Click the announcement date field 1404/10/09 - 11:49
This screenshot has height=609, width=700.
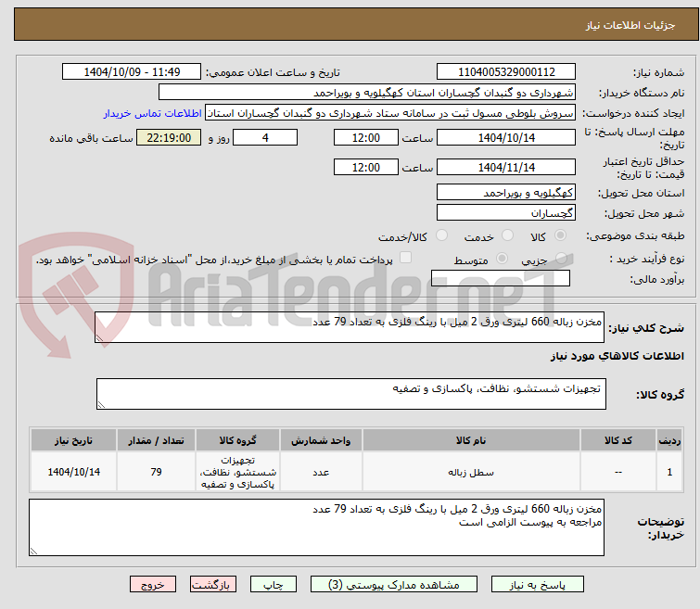pos(132,72)
